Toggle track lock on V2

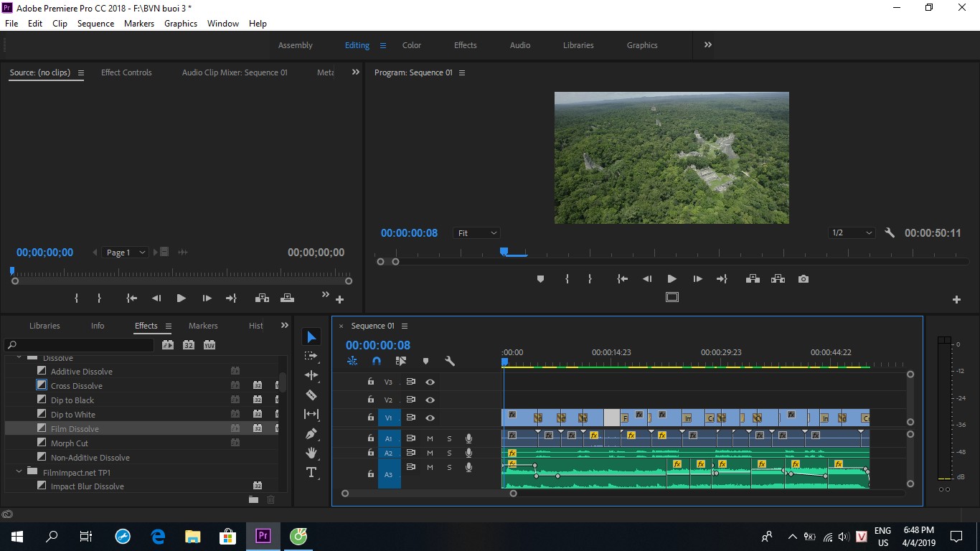point(371,400)
